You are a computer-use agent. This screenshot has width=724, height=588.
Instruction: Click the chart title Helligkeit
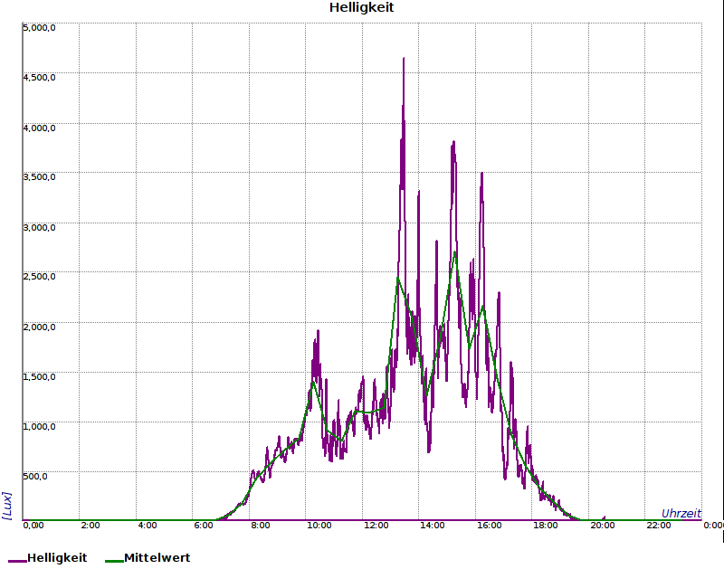coord(361,8)
